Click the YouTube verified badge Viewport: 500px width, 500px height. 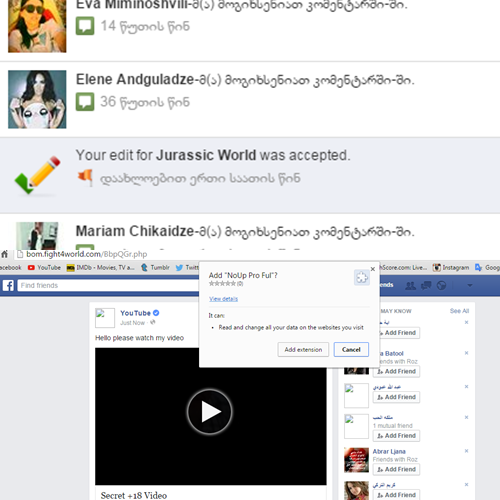[x=156, y=313]
